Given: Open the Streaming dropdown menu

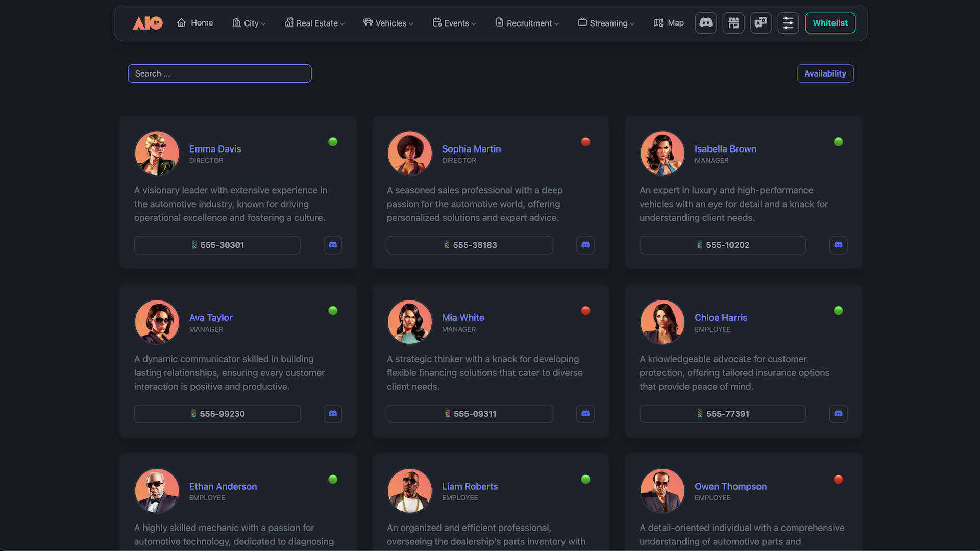Looking at the screenshot, I should click(606, 23).
